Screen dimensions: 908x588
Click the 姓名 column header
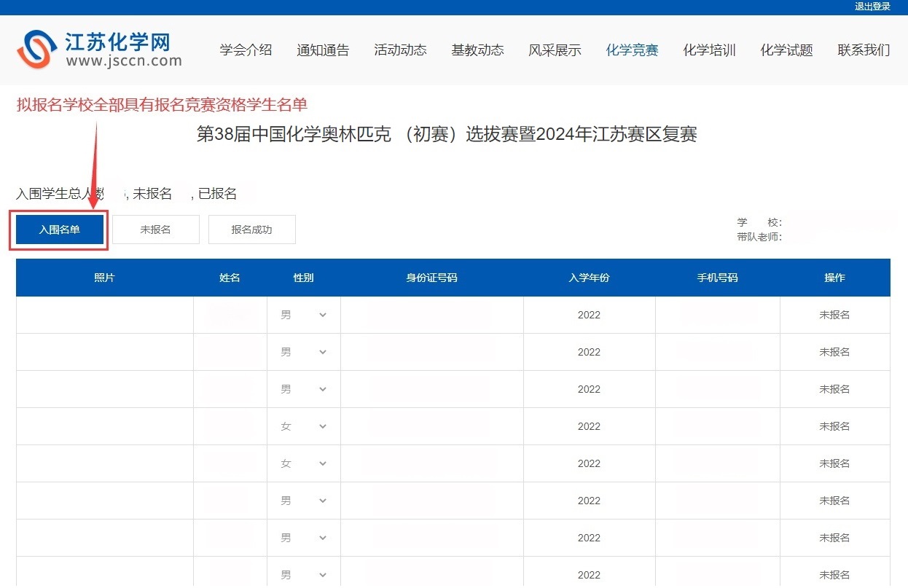pos(230,278)
